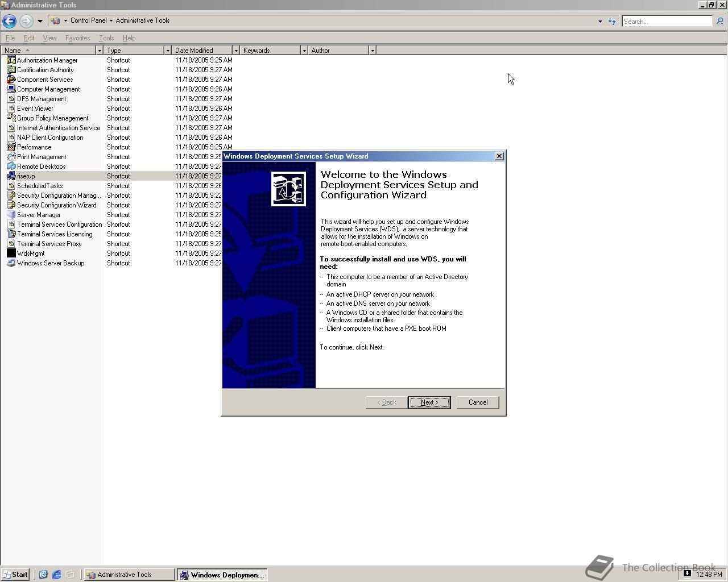728x582 pixels.
Task: Click the Certification Authority icon
Action: tap(11, 70)
